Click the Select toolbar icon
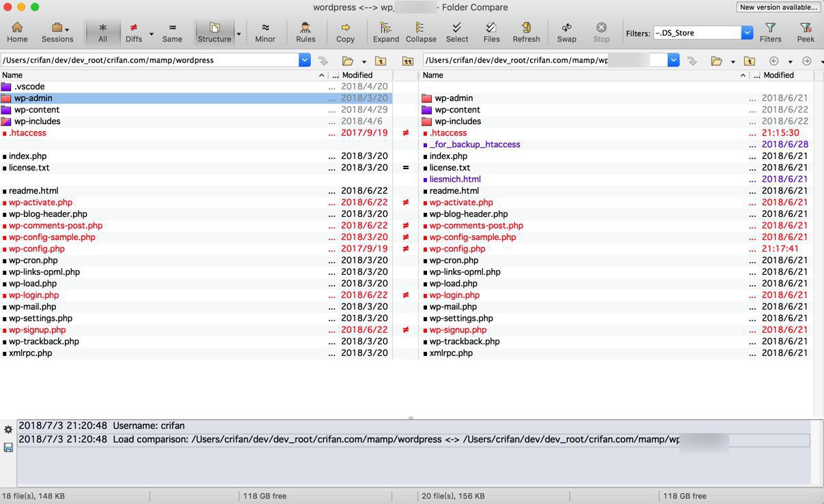 point(457,32)
